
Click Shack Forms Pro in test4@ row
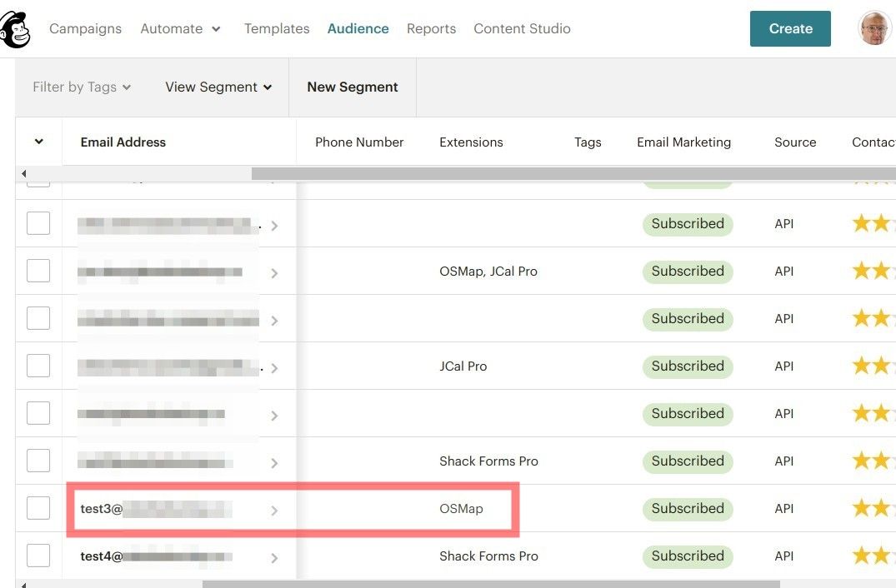[x=488, y=556]
